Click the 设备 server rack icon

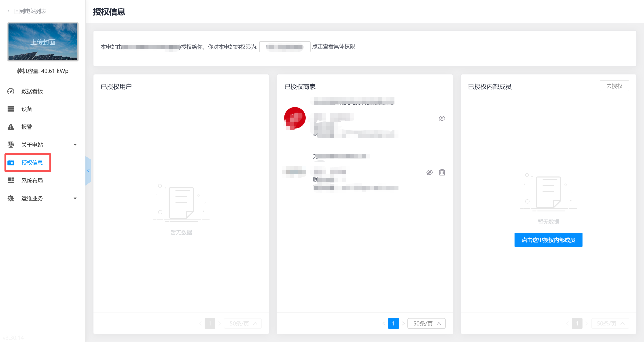[11, 109]
